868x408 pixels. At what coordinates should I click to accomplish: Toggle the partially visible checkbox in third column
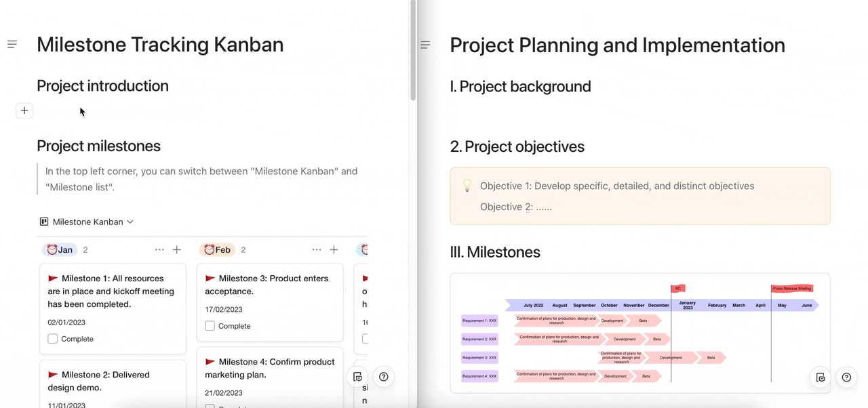(365, 338)
